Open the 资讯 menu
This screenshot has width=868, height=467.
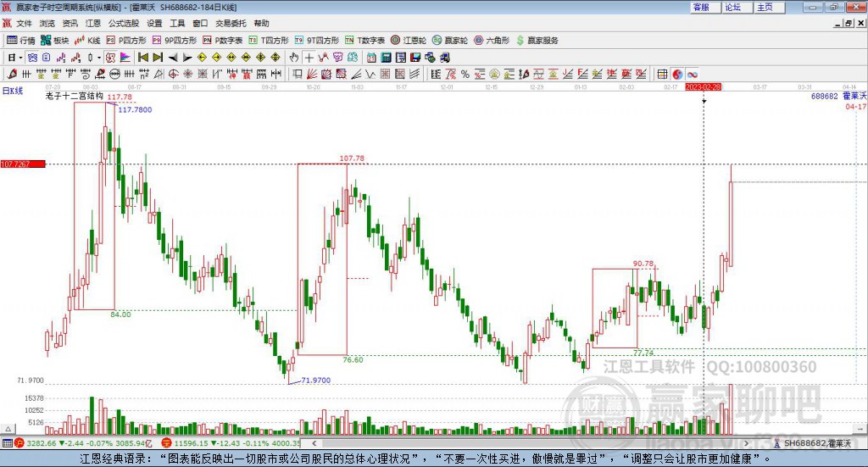[70, 23]
